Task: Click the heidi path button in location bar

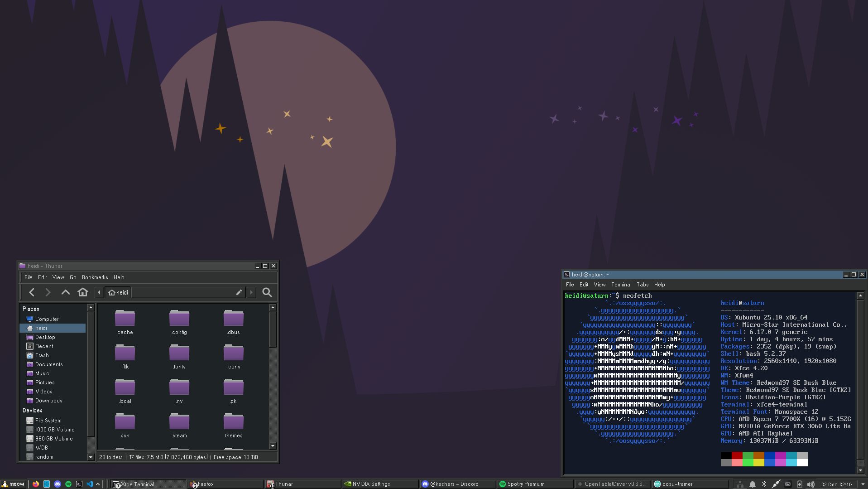Action: tap(118, 292)
